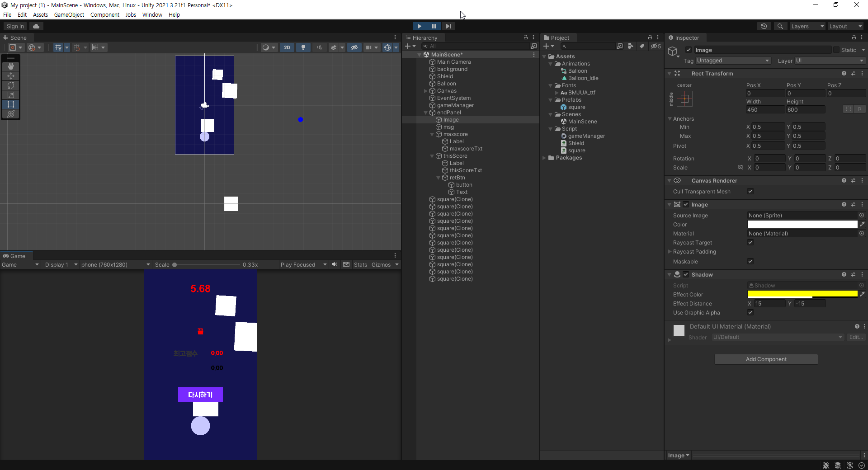The width and height of the screenshot is (868, 470).
Task: Start Play mode with the Play button
Action: click(x=420, y=26)
